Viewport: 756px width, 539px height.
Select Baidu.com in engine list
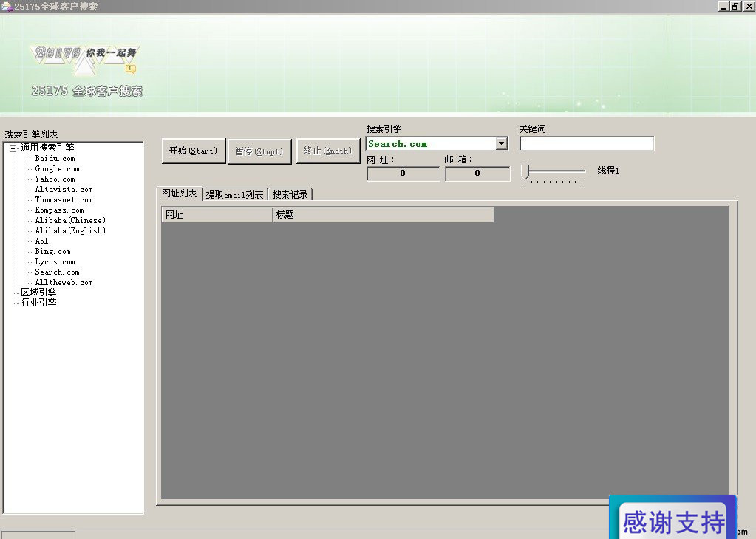click(x=55, y=159)
